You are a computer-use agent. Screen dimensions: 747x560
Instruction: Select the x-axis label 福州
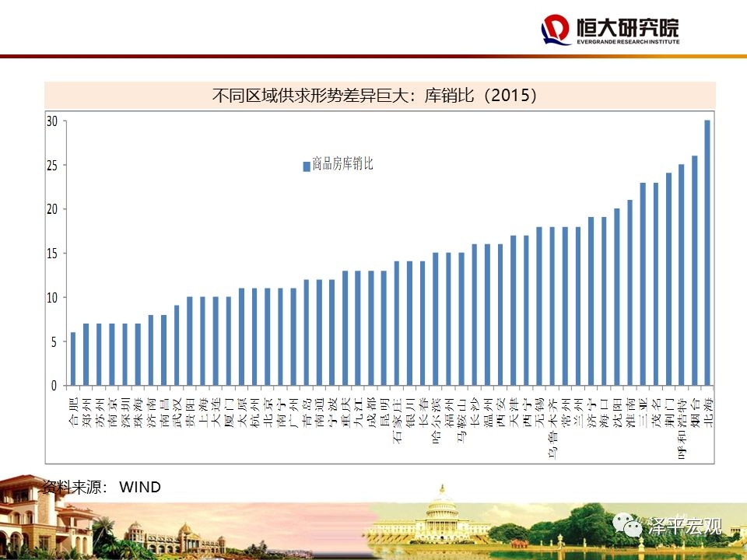tap(449, 414)
